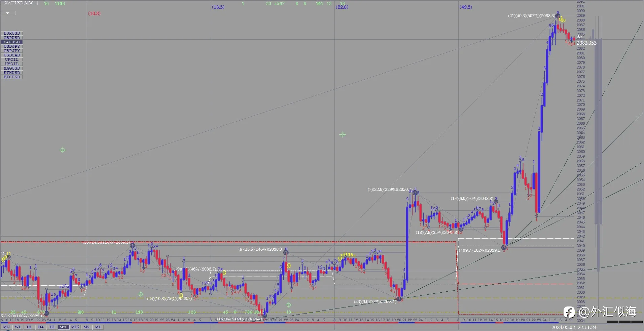Select the (21)(49.3)(507%)(2088.3) swing label
Screen dimensions: 644x331
pos(532,16)
